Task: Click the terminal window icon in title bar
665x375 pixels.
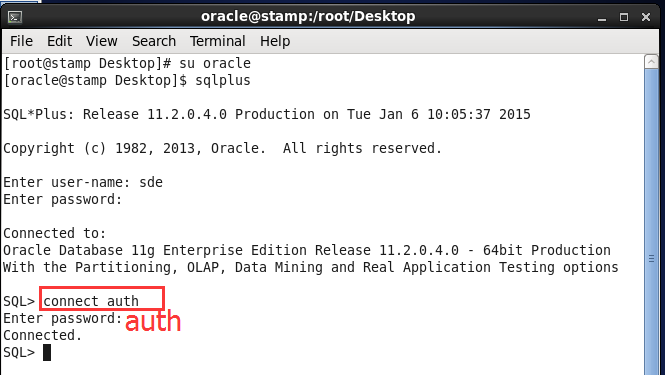Action: pos(15,17)
